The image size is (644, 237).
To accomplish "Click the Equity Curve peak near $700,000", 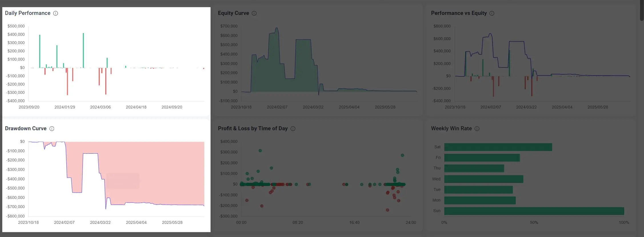I will 277,28.
